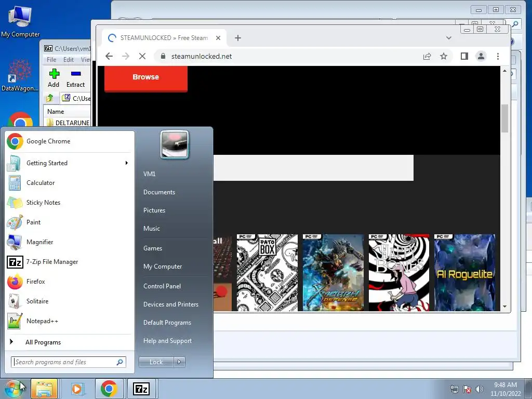Click up-folder icon in 7-Zip window
The width and height of the screenshot is (532, 399).
pyautogui.click(x=50, y=98)
